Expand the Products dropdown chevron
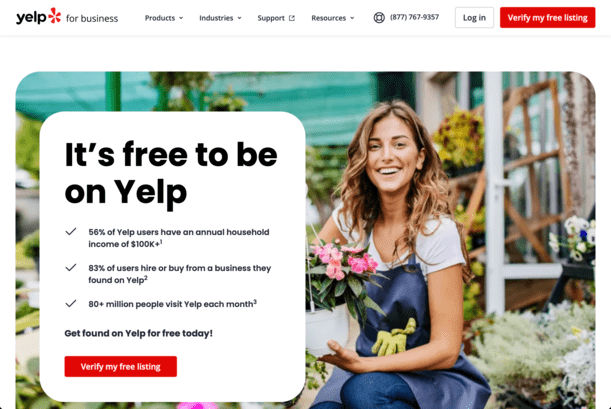 tap(181, 18)
